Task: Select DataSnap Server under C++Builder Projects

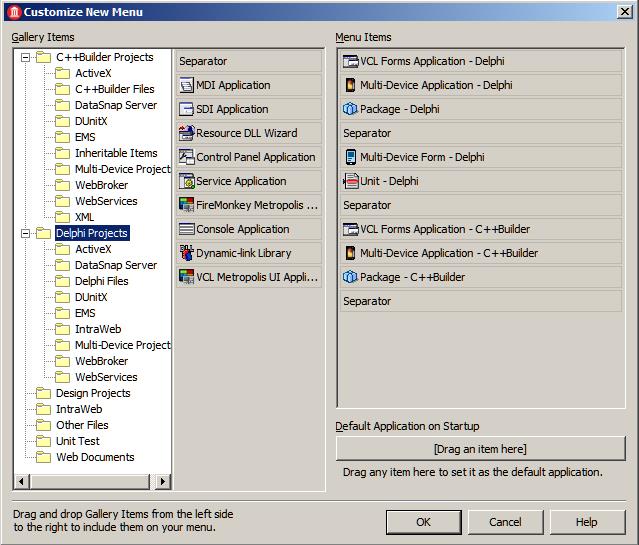Action: coord(115,105)
